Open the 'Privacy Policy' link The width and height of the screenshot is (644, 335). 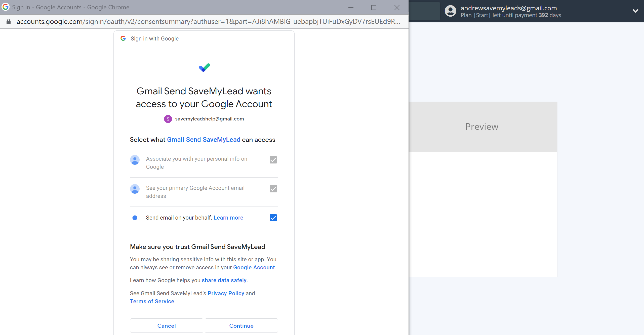(x=226, y=293)
